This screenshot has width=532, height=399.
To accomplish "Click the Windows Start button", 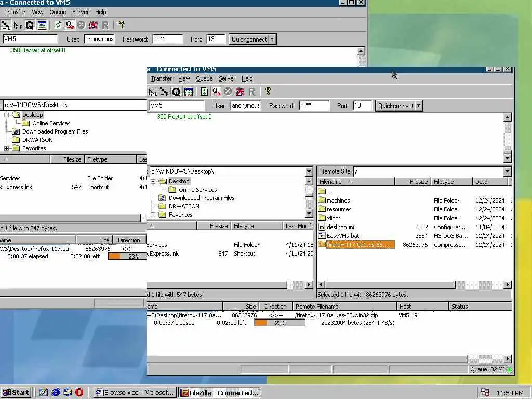I will [x=16, y=393].
